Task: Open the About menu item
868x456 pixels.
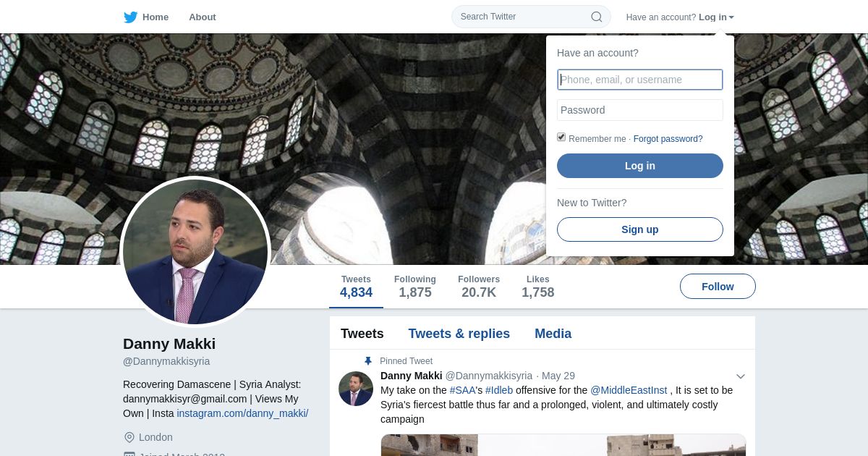Action: point(203,17)
